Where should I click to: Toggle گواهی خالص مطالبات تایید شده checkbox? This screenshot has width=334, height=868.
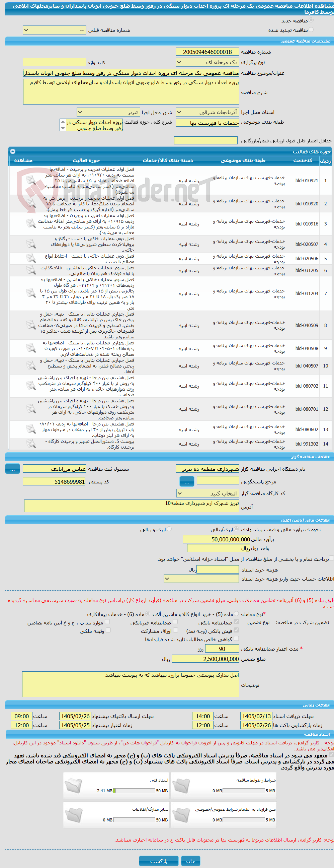(x=236, y=639)
